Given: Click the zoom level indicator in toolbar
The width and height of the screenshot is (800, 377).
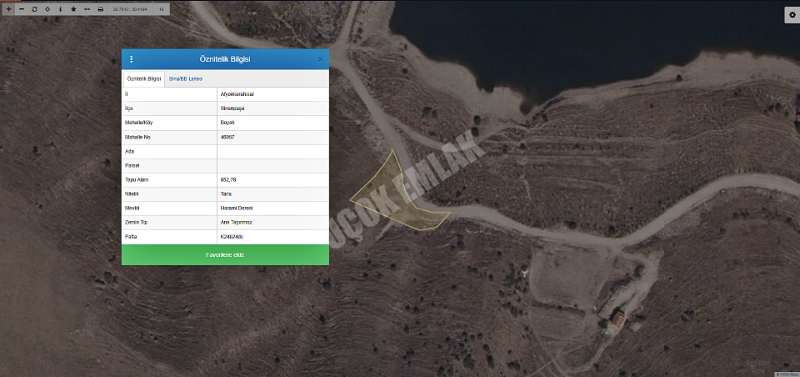Looking at the screenshot, I should pyautogui.click(x=161, y=9).
